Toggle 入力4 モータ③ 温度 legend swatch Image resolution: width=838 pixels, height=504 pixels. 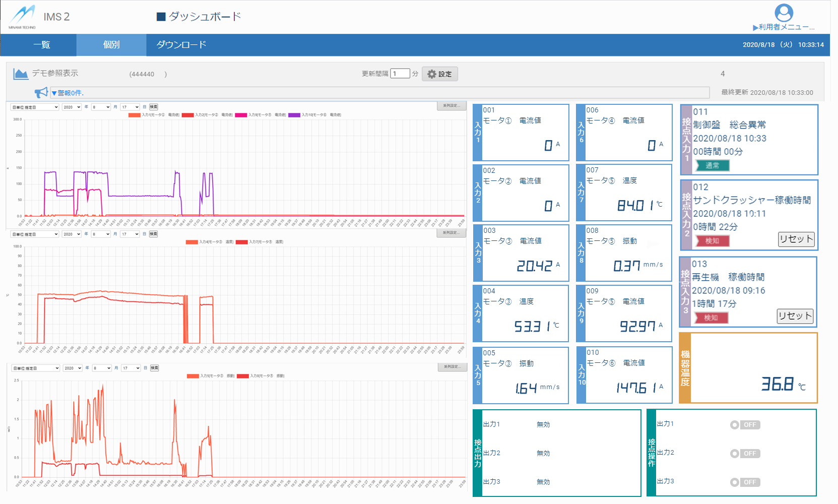tap(192, 242)
